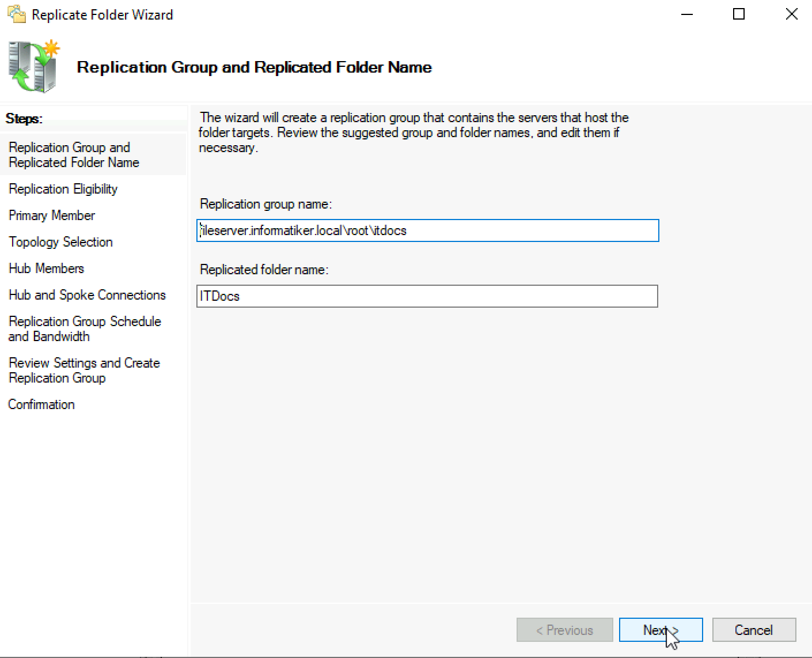812x658 pixels.
Task: Close the Replicate Folder Wizard window
Action: point(792,14)
